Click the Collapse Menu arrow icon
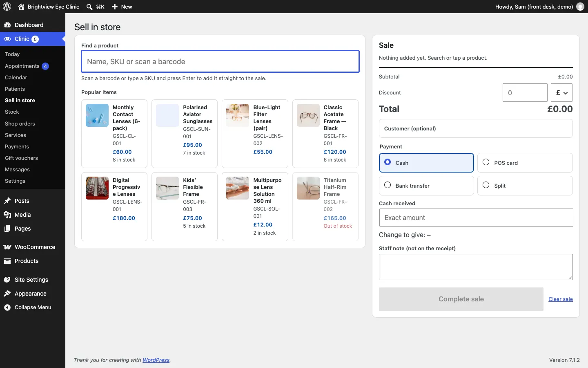Screen dimensions: 588x368 pyautogui.click(x=7, y=307)
